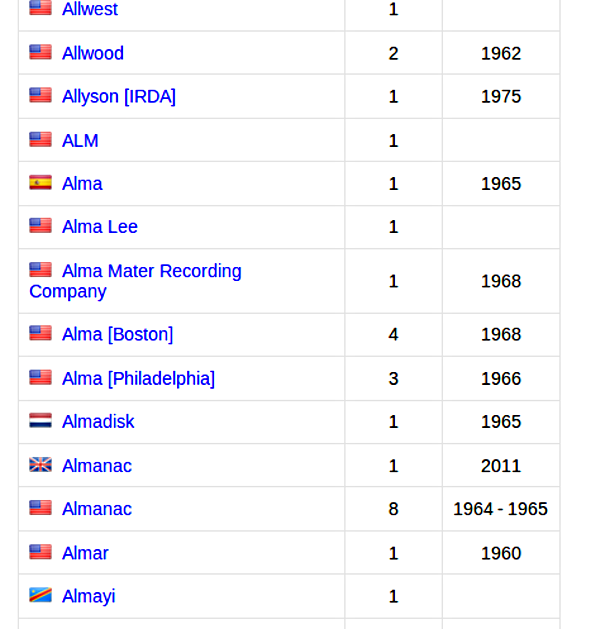Open the Almanac link dated 1964 - 1965
Screen dimensions: 610x629
[x=96, y=509]
